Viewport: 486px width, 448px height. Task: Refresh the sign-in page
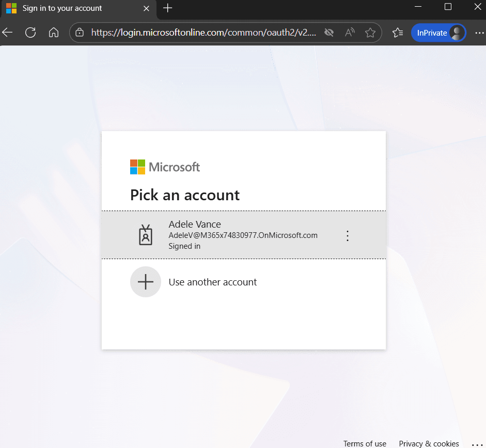tap(30, 33)
